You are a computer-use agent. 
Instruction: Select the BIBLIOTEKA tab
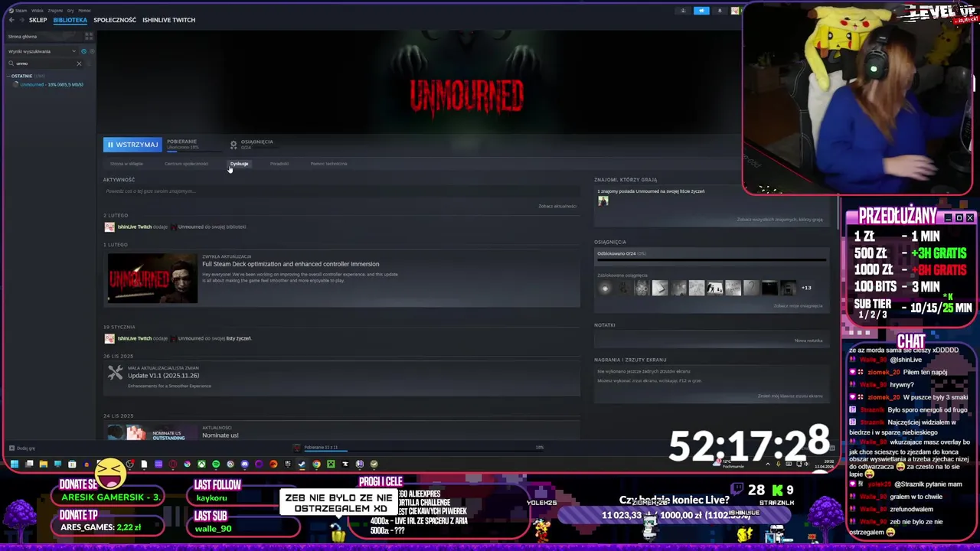tap(70, 20)
